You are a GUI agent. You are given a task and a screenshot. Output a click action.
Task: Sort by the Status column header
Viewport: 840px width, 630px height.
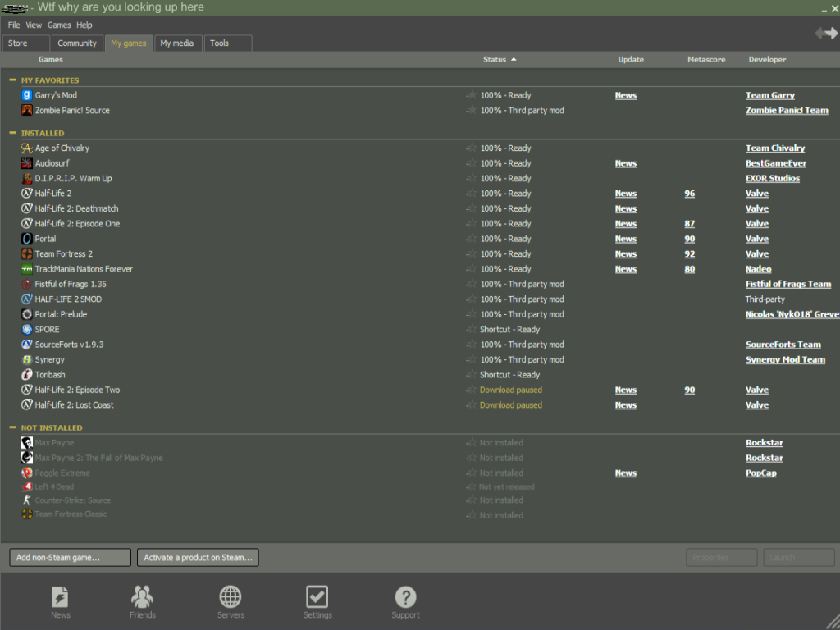tap(500, 59)
